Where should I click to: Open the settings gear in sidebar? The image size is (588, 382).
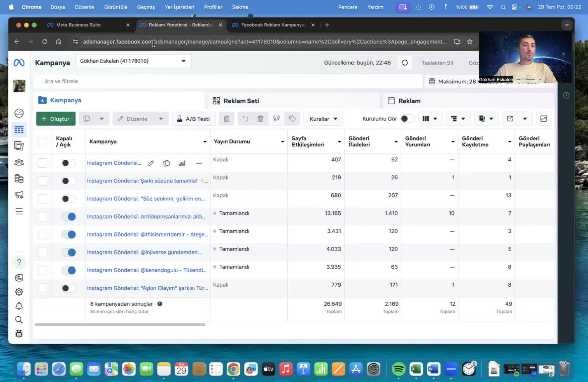tap(19, 292)
